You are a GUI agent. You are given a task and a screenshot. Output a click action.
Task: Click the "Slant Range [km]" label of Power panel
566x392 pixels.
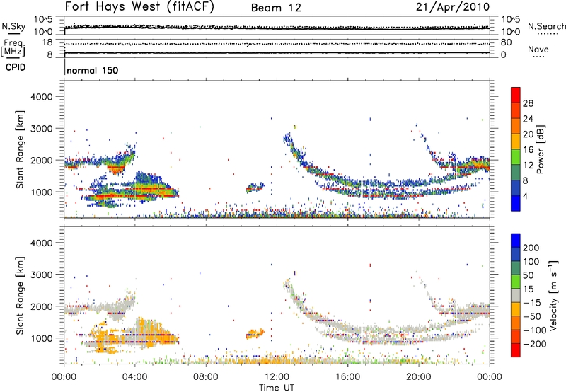(20, 149)
